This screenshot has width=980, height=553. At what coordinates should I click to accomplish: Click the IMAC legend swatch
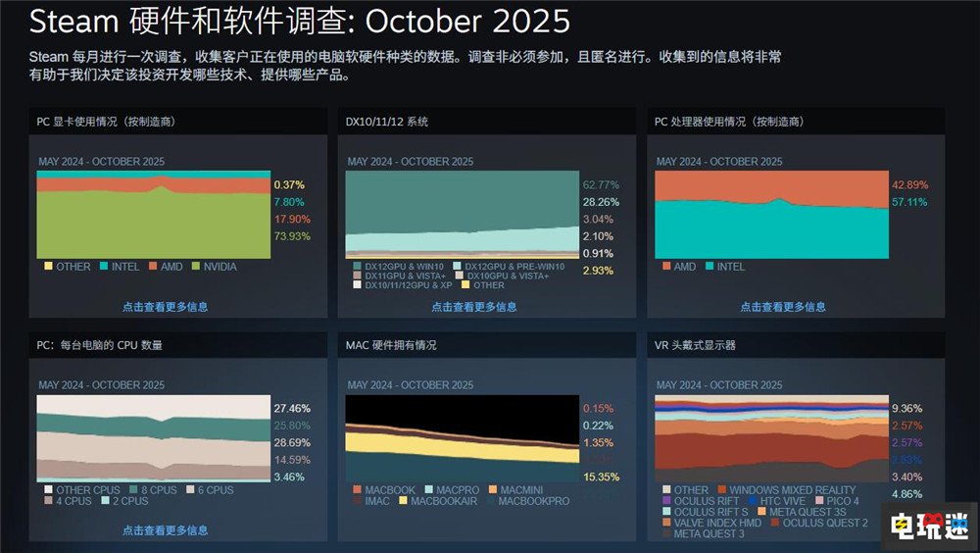(357, 501)
